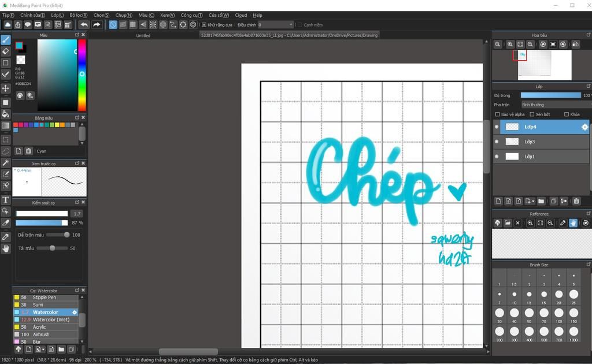Enable Bảo vệ alpha checkbox
This screenshot has width=592, height=364.
[x=497, y=114]
